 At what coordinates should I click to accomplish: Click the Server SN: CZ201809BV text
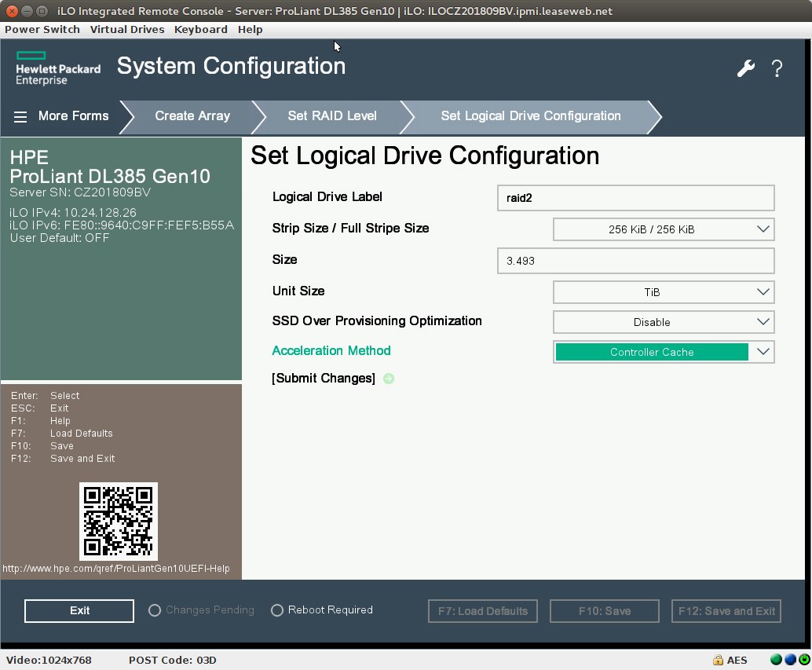coord(80,192)
